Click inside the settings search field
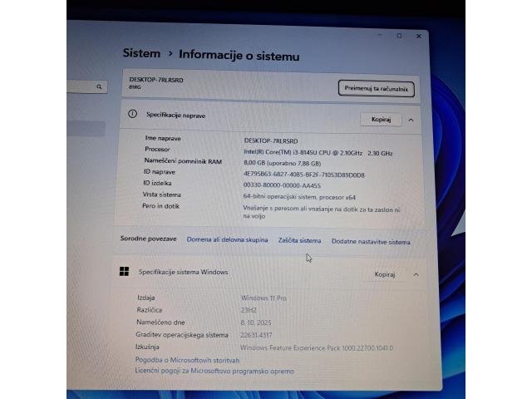Screen dimensions: 532x399 pyautogui.click(x=81, y=86)
